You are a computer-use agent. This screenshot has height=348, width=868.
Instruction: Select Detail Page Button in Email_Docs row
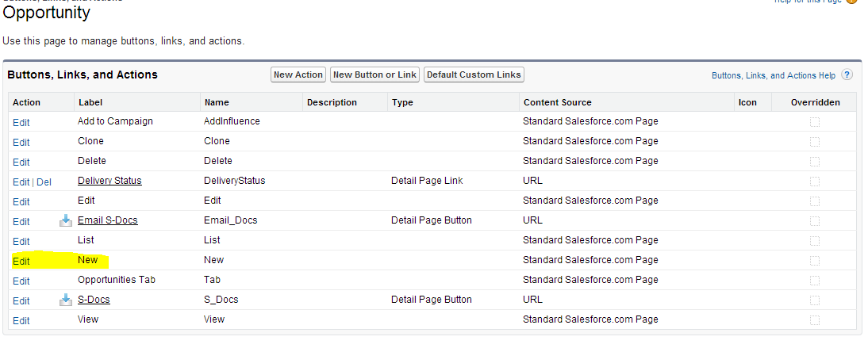(x=432, y=220)
